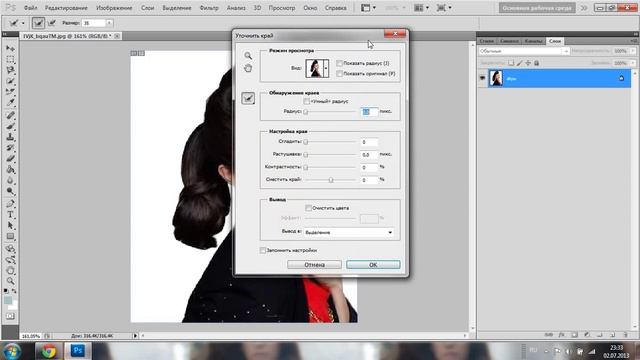Screen dimensions: 640x360
Task: Select the Quick Selection tool
Action: pos(10,81)
